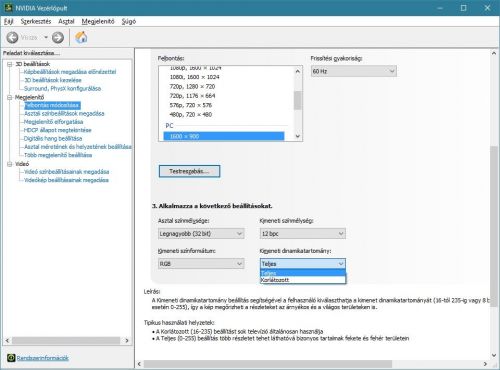This screenshot has width=500, height=370.
Task: Collapse the Videó tree node
Action: 10,164
